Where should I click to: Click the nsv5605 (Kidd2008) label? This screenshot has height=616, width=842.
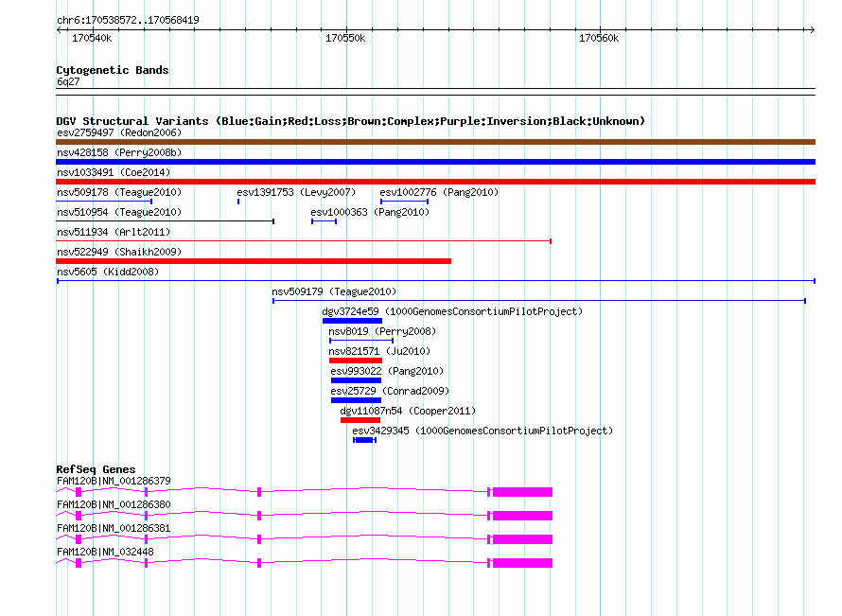pyautogui.click(x=108, y=272)
